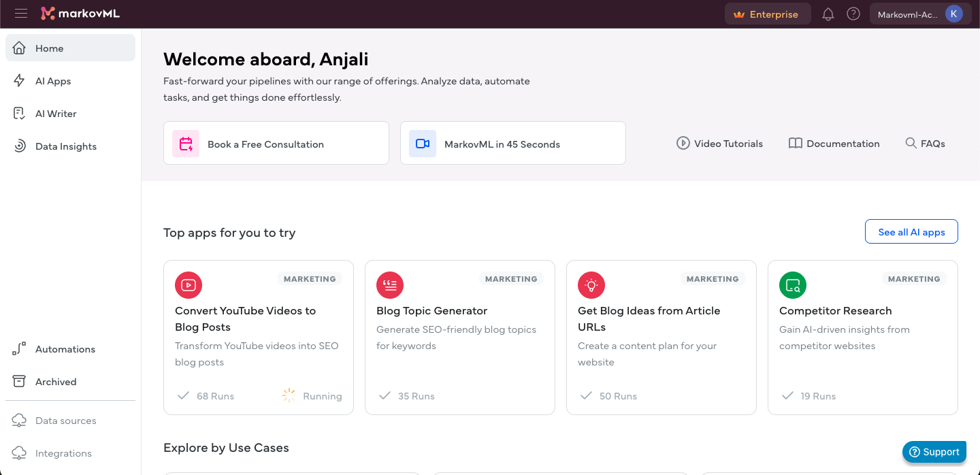Open Competitor Research card title

(835, 310)
